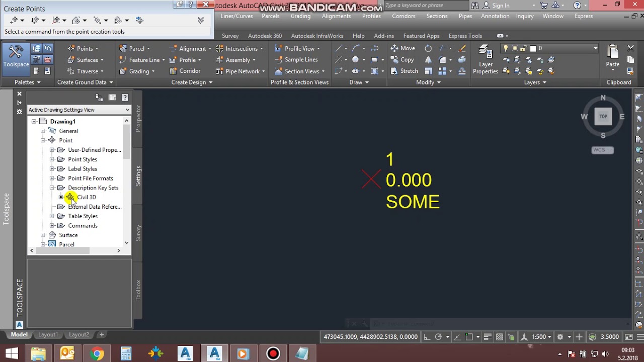Click the Erase tool icon

click(462, 48)
